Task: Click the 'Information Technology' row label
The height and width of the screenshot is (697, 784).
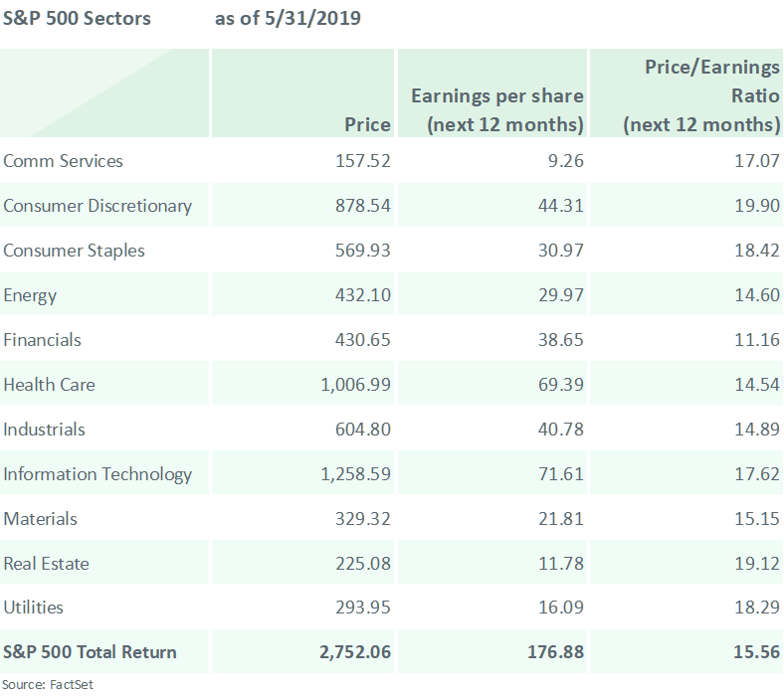Action: point(98,474)
